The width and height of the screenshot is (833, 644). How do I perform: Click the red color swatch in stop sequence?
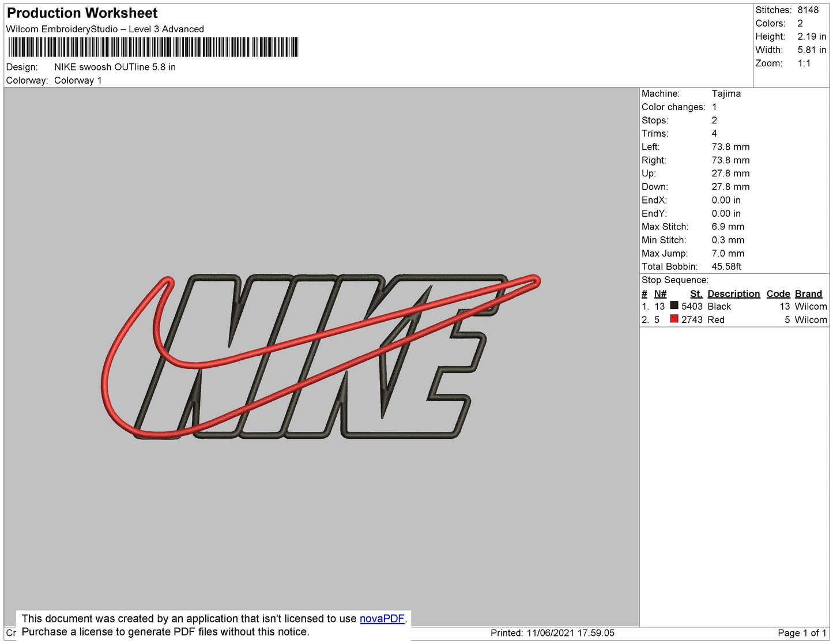(674, 319)
